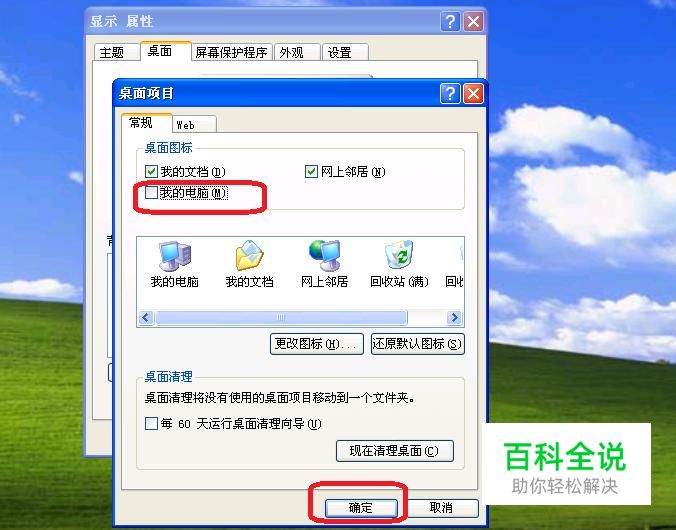Uncheck the 网上邻居 checkbox
The image size is (676, 530).
click(x=311, y=172)
